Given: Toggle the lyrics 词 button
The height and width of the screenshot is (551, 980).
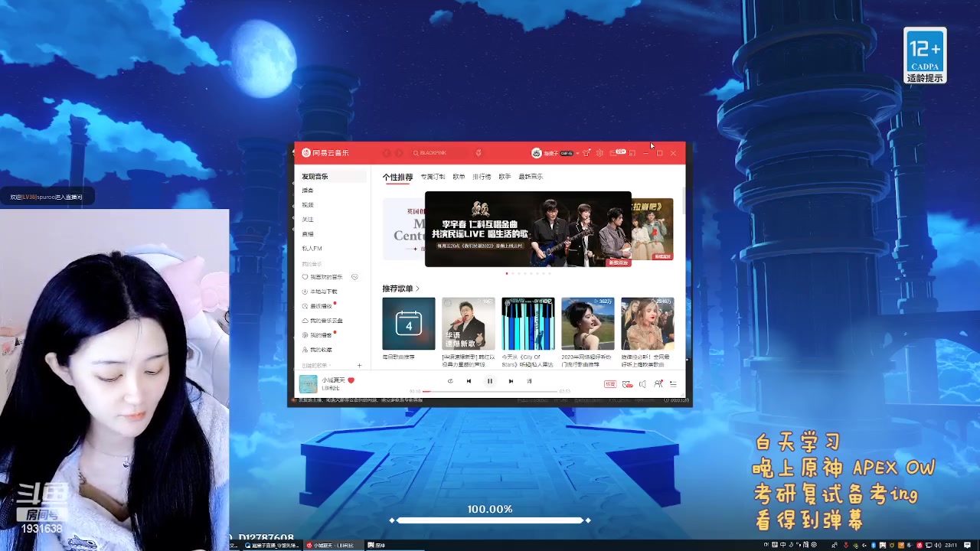Looking at the screenshot, I should tap(529, 381).
